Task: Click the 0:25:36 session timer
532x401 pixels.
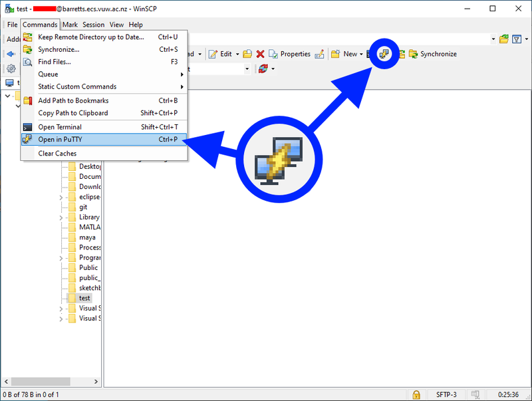Action: coord(508,394)
